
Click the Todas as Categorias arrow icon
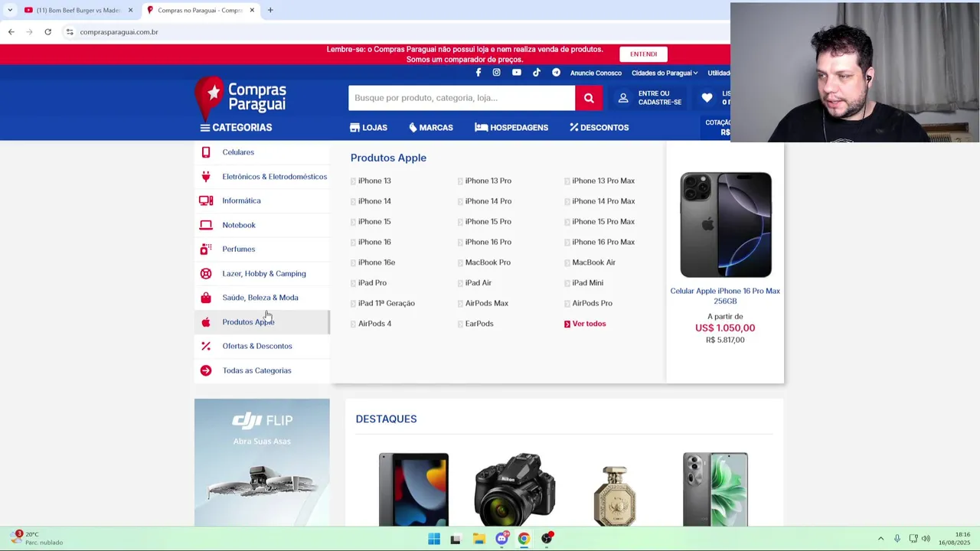[206, 370]
